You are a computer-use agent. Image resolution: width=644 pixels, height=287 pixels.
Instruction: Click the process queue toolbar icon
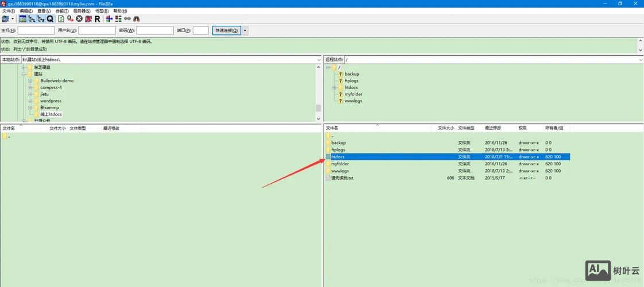[70, 19]
